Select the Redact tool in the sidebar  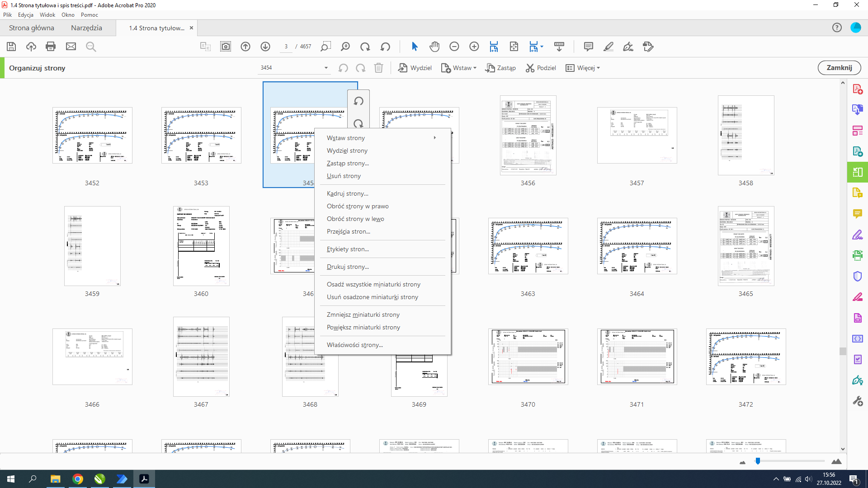858,297
